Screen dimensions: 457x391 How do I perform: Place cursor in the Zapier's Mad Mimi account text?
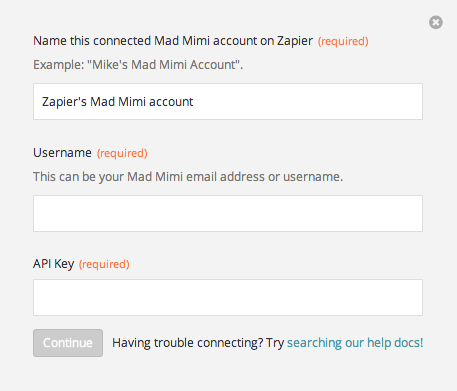117,102
